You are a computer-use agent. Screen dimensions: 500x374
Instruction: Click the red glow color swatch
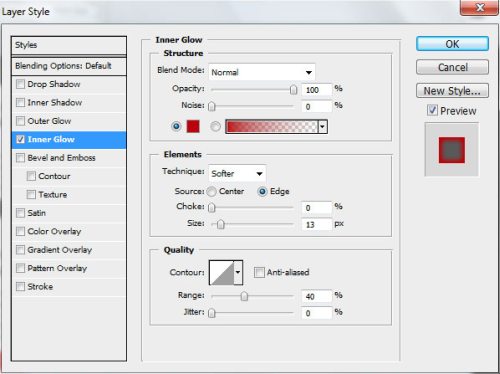pos(193,127)
